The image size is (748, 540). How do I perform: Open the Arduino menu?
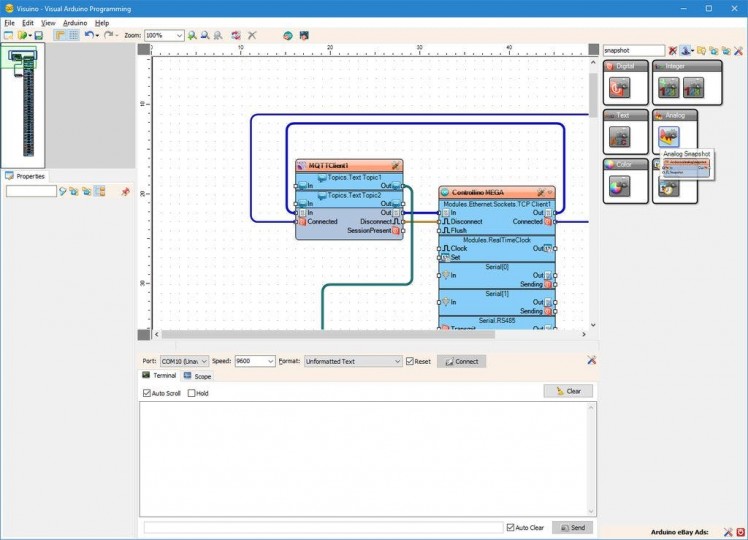tap(75, 22)
